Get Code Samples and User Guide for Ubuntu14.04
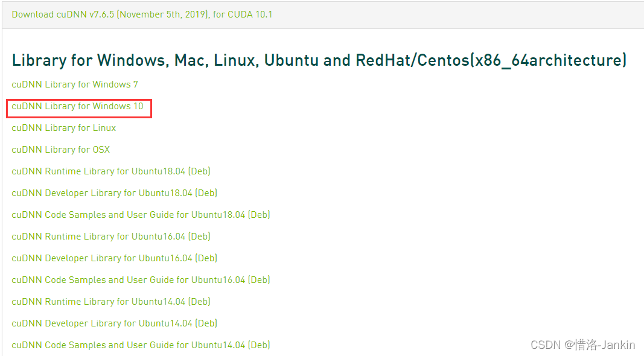 tap(141, 345)
